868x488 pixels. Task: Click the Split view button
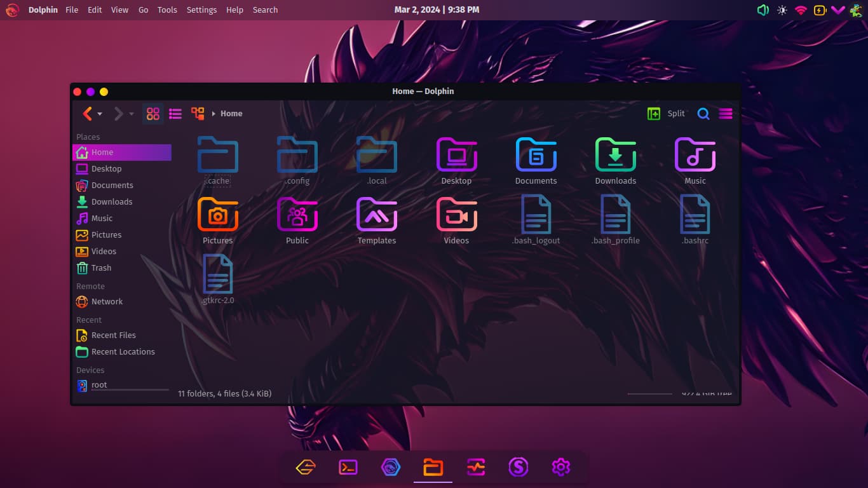click(666, 114)
